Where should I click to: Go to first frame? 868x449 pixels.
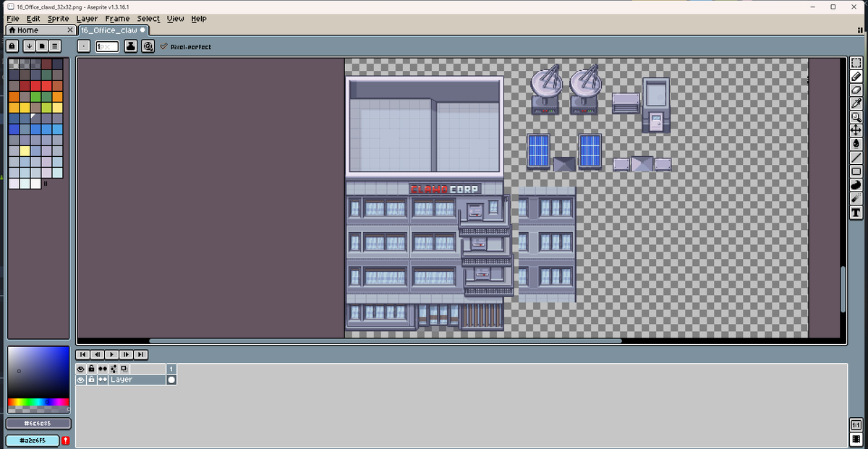[82, 354]
